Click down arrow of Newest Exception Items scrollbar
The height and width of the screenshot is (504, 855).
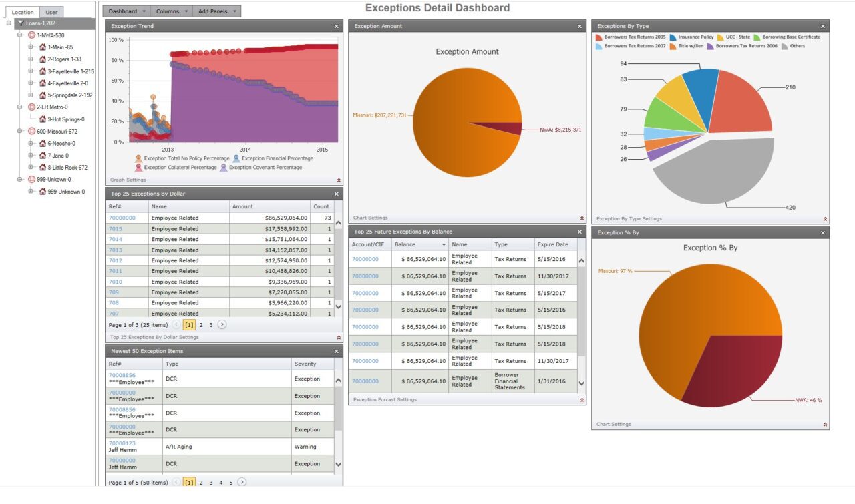338,464
